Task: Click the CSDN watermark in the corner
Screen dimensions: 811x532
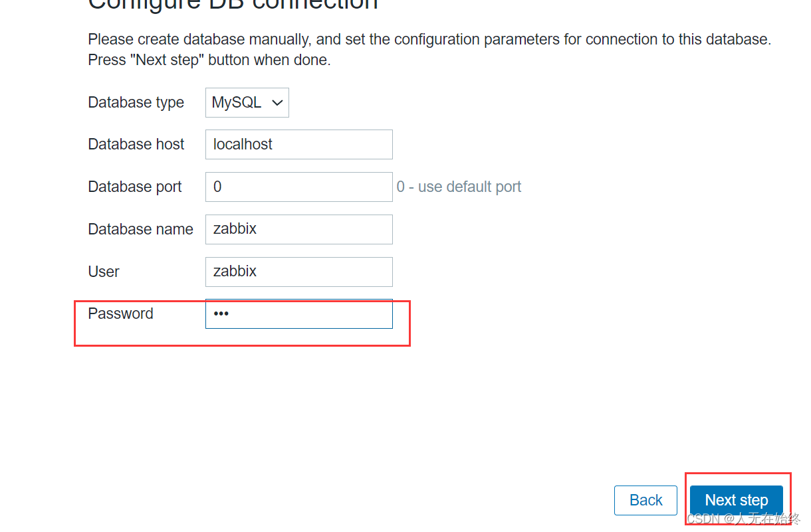Action: tap(743, 518)
